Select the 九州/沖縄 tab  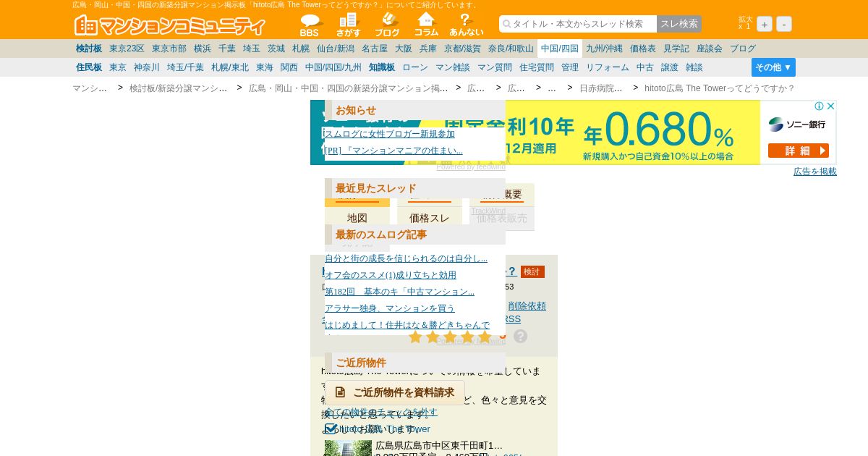[x=604, y=48]
